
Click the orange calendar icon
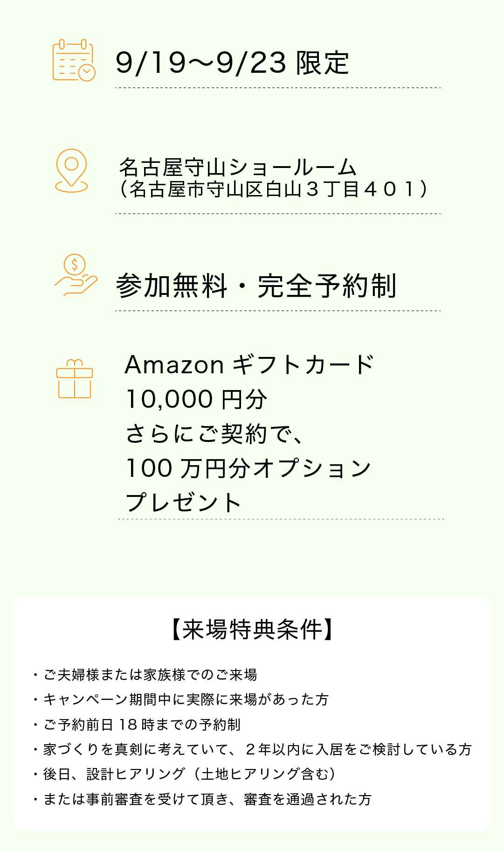74,60
